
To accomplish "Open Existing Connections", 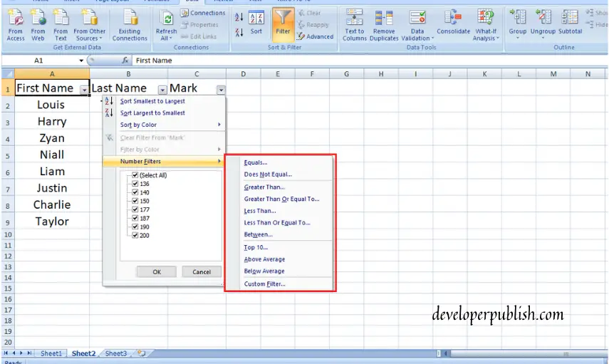I will click(130, 25).
